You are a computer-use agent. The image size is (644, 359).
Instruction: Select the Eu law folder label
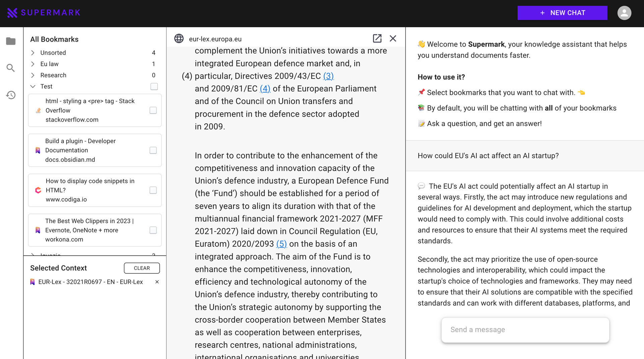(x=49, y=64)
